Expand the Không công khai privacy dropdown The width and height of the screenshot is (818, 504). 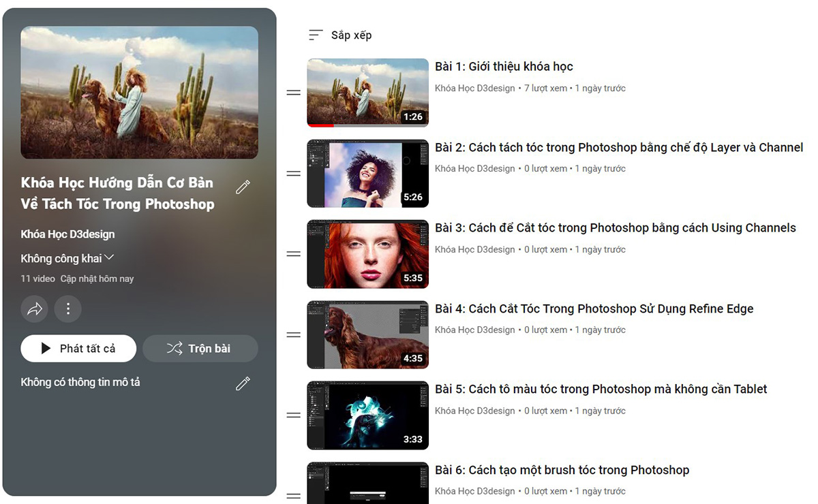click(x=67, y=258)
